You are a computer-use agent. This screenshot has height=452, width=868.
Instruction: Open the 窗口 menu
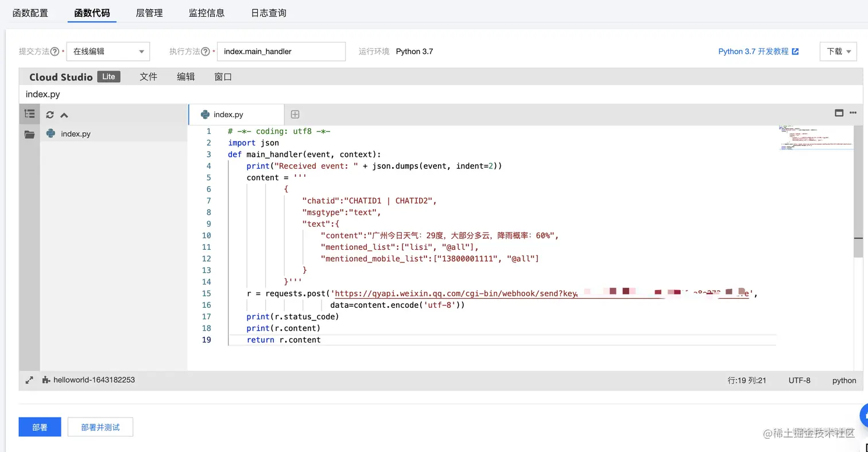pyautogui.click(x=223, y=76)
